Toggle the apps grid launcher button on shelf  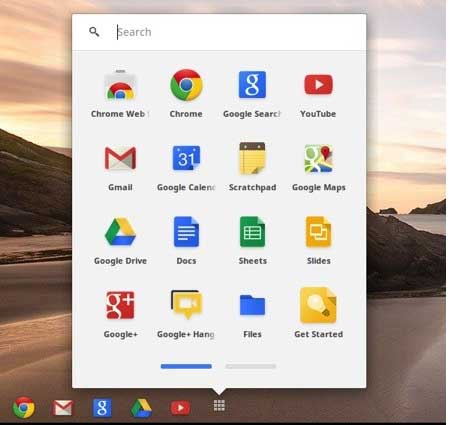[x=219, y=406]
